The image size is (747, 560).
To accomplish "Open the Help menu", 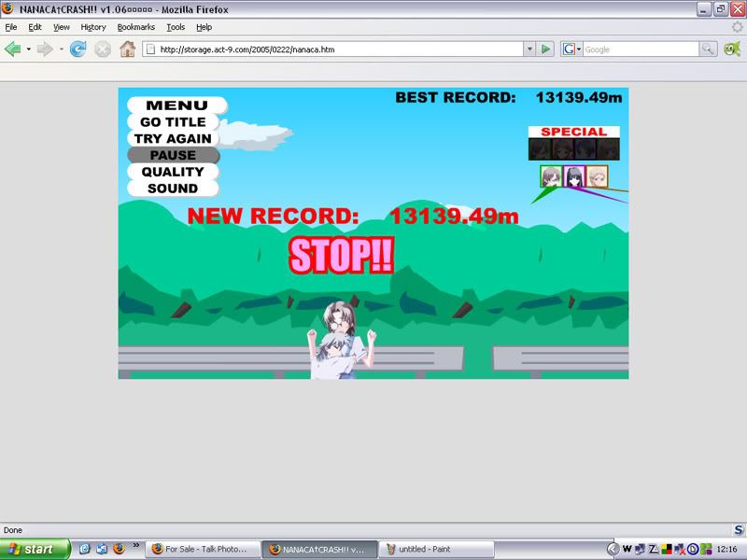I will [204, 27].
